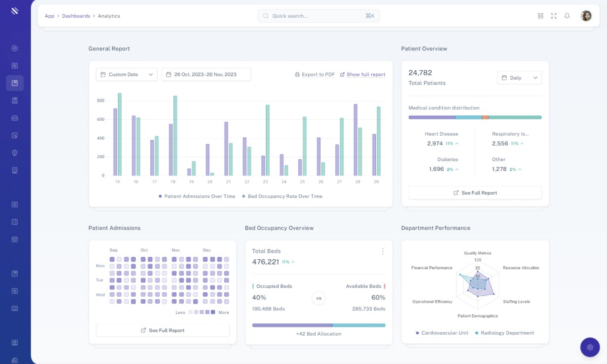Screen dimensions: 607x364
Task: Go to Dashboards breadcrumb
Action: point(76,16)
